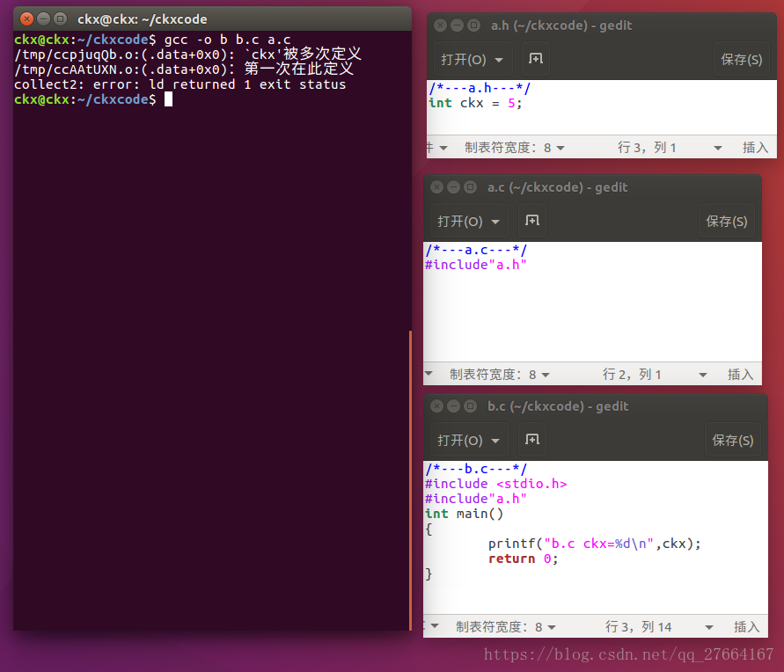
Task: Toggle 插入 insert mode in a.c status bar
Action: click(x=740, y=375)
